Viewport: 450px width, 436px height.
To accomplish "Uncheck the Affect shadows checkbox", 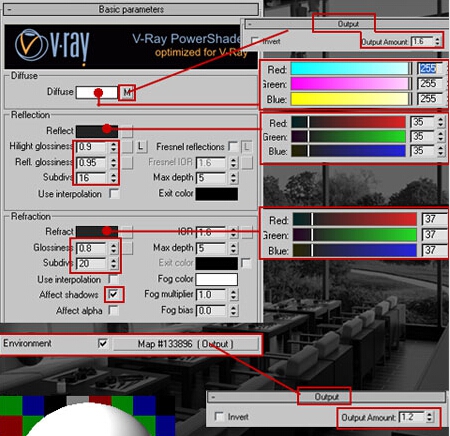I will [114, 294].
